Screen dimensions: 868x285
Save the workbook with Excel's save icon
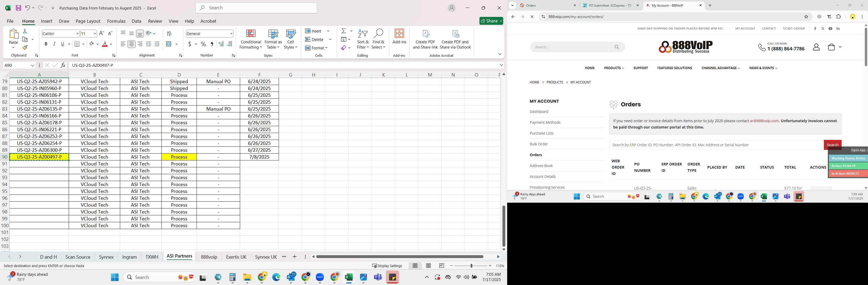[x=18, y=8]
